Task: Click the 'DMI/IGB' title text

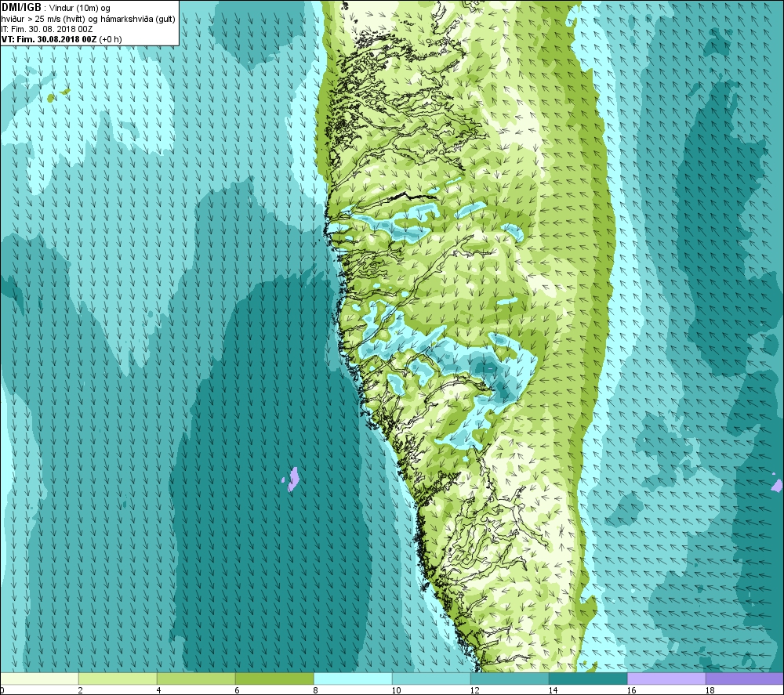Action: click(21, 8)
